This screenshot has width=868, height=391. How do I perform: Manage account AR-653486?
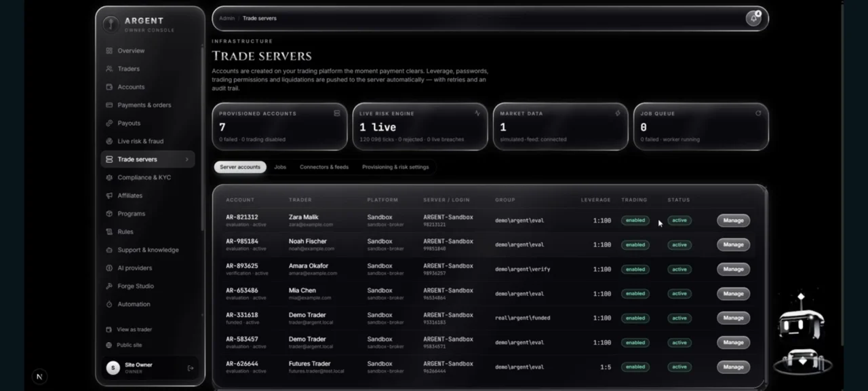coord(733,294)
